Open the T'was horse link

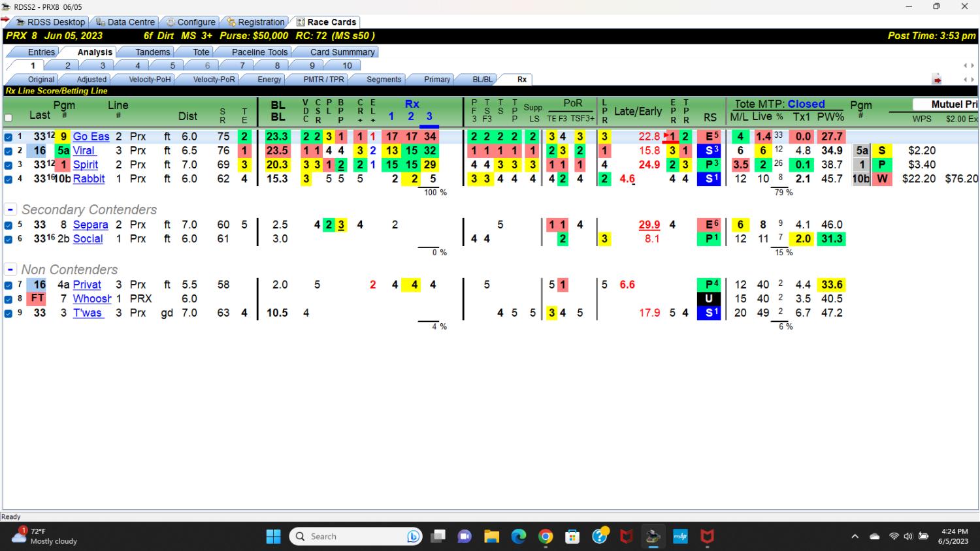88,313
